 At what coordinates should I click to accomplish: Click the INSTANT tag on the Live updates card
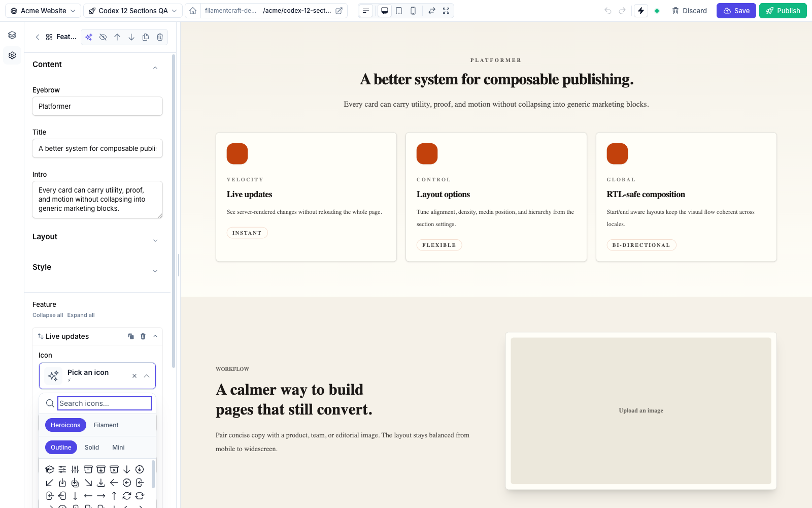[x=247, y=233]
